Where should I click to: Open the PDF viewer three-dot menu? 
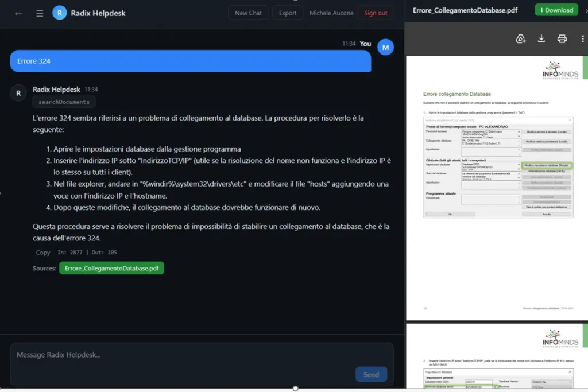click(x=584, y=39)
